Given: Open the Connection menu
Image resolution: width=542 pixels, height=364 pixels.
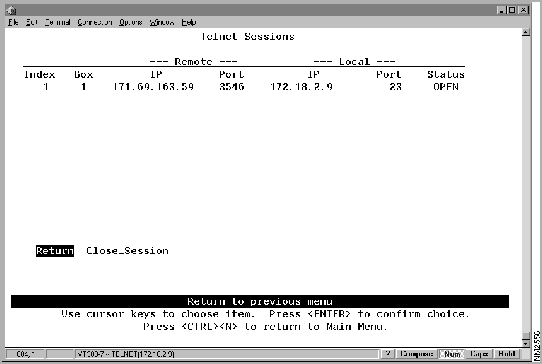Looking at the screenshot, I should pyautogui.click(x=95, y=22).
